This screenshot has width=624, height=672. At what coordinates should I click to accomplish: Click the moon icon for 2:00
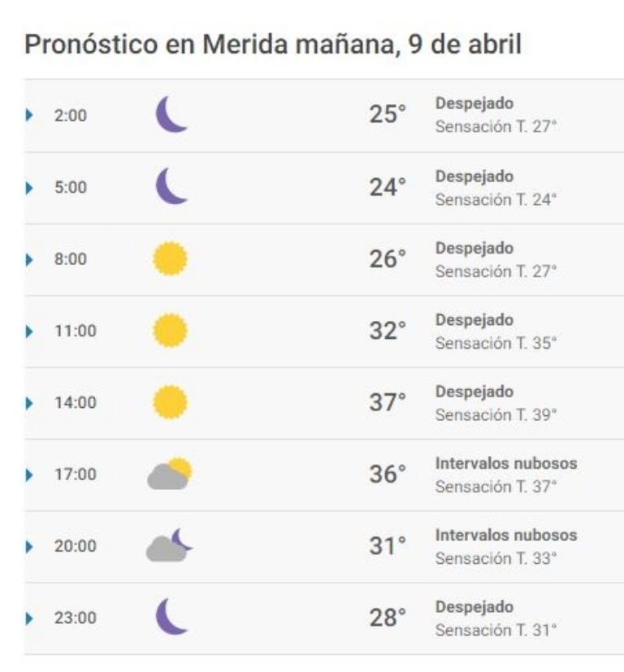(171, 114)
